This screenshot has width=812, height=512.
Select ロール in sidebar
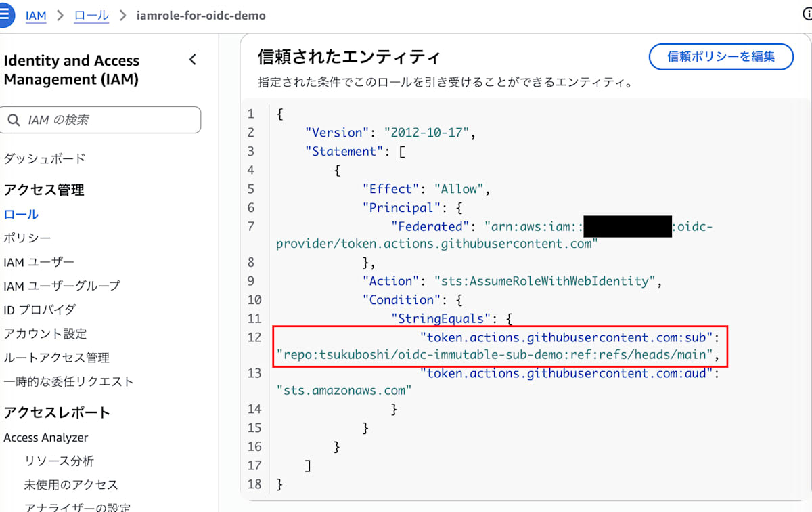coord(21,214)
